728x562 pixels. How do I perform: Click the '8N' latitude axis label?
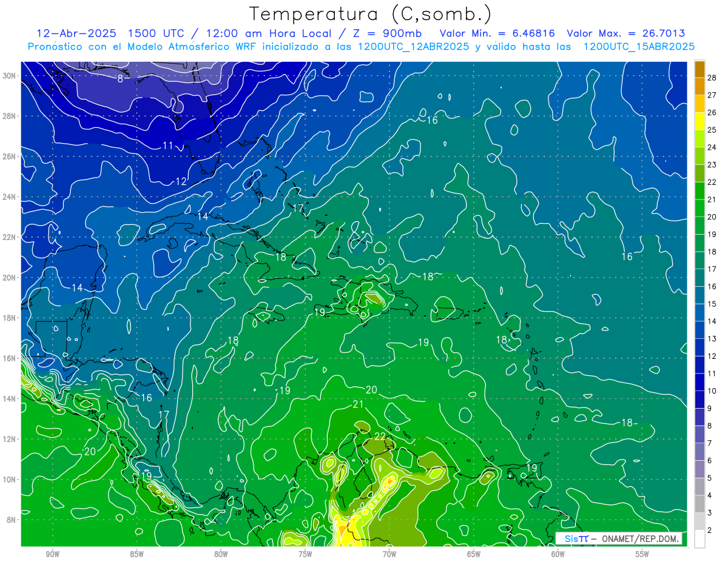(x=13, y=520)
